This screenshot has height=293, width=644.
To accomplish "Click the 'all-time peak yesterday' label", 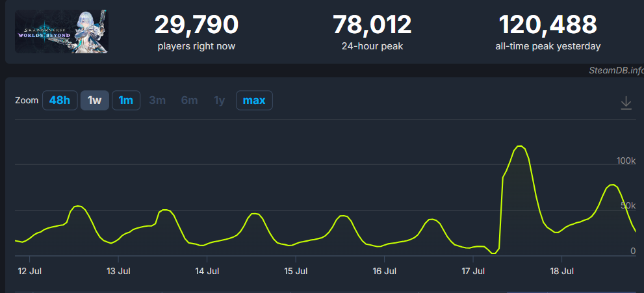I will pyautogui.click(x=548, y=46).
